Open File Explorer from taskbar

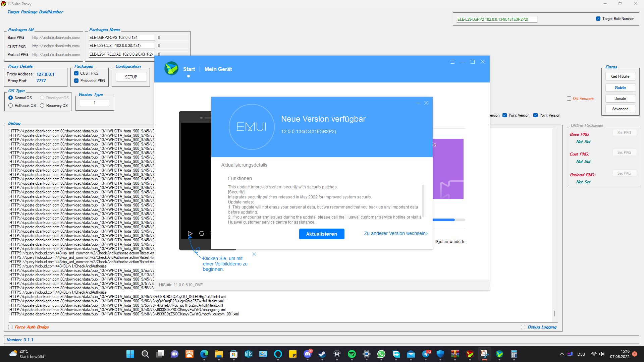(x=219, y=354)
